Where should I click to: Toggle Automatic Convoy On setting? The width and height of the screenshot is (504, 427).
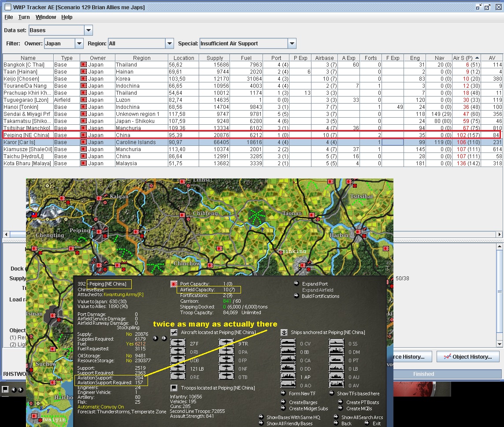click(100, 407)
